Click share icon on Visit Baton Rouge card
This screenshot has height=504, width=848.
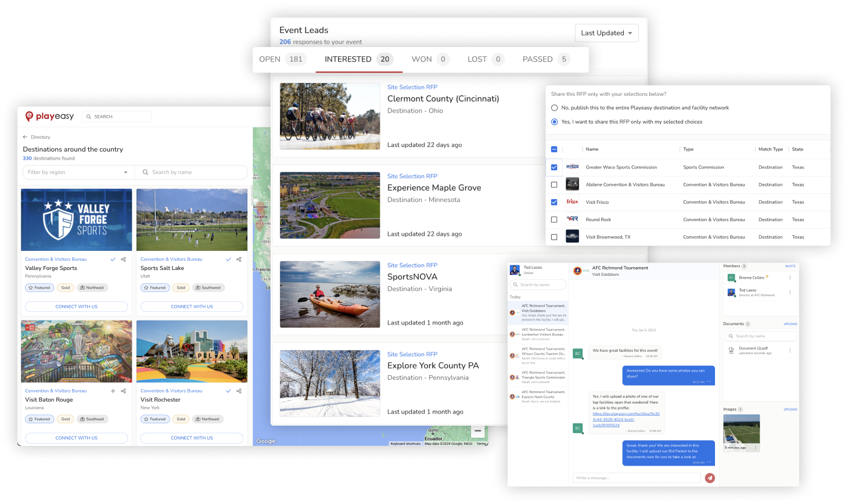click(x=123, y=391)
